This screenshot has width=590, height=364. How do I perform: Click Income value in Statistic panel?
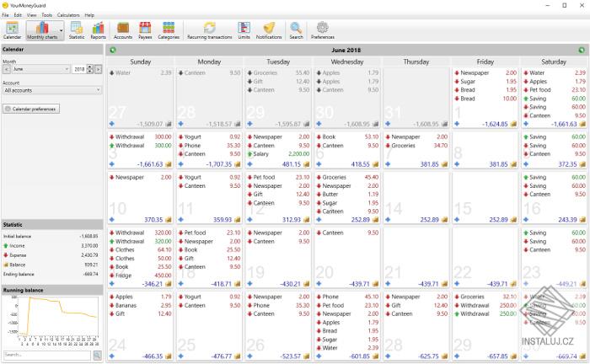pyautogui.click(x=89, y=245)
